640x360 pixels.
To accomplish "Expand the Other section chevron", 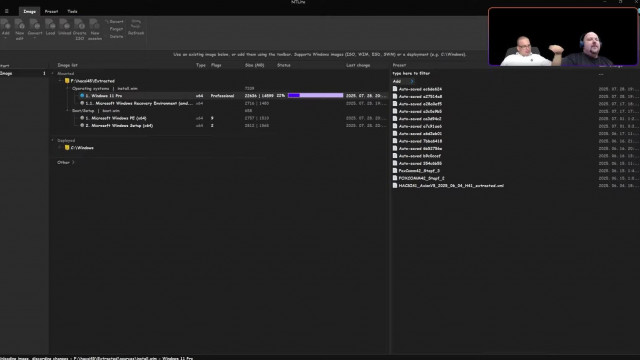I will (73, 162).
